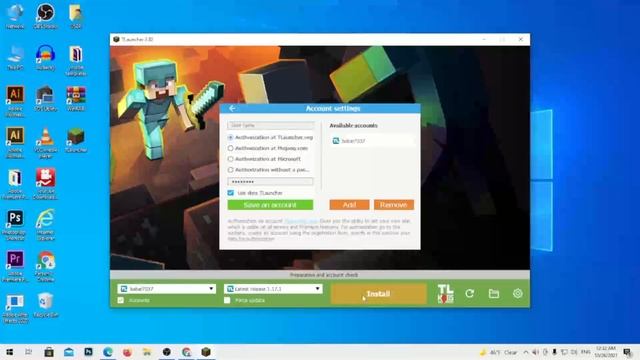This screenshot has width=640, height=360.
Task: Open the Network desktop icon
Action: [15, 17]
